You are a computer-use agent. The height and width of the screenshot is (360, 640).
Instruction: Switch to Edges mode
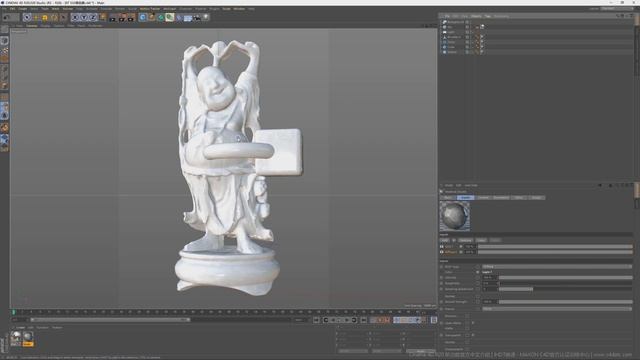(4, 78)
